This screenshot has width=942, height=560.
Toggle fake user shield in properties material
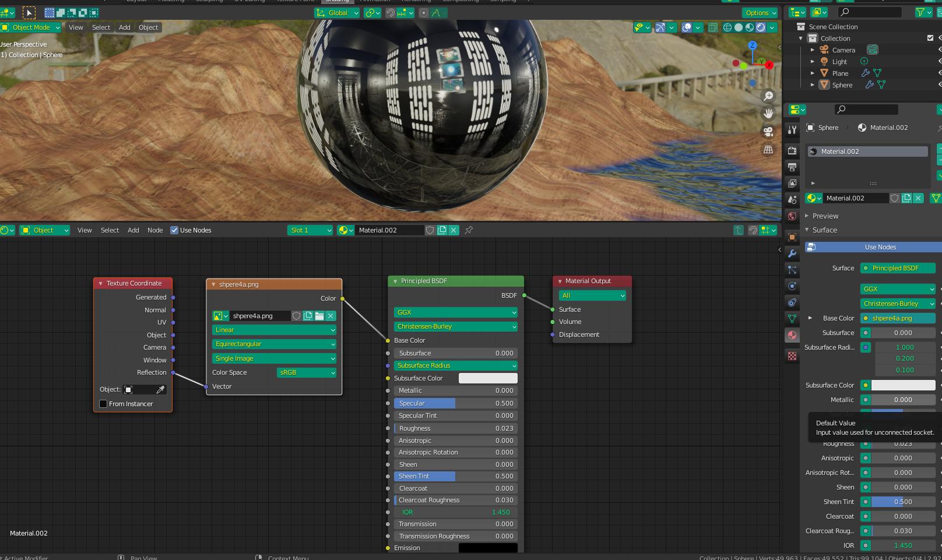(895, 198)
